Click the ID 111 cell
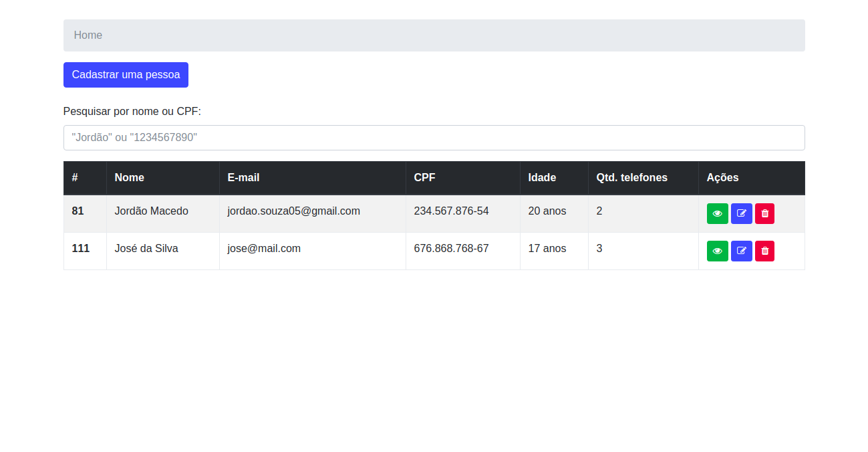 pos(81,249)
